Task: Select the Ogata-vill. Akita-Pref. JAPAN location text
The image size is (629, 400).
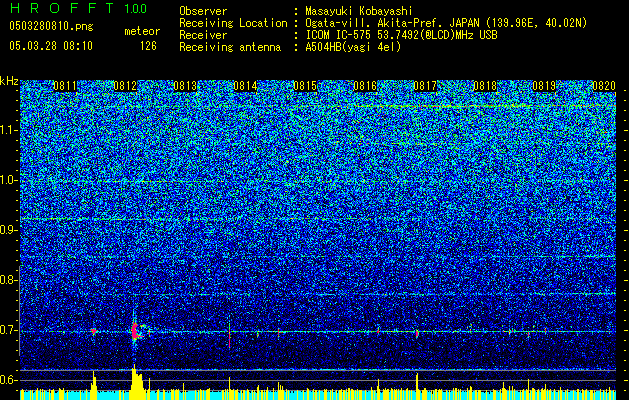Action: 446,23
